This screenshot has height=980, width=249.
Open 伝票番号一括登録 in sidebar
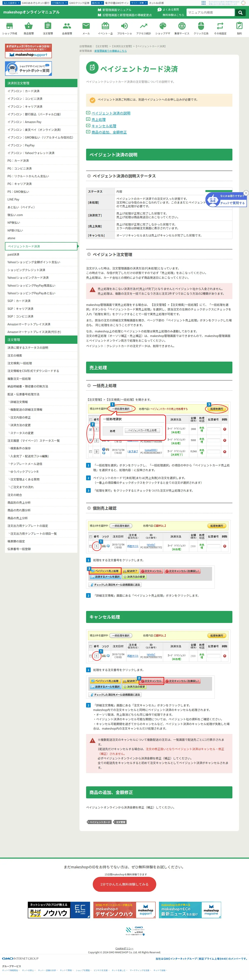[41, 549]
